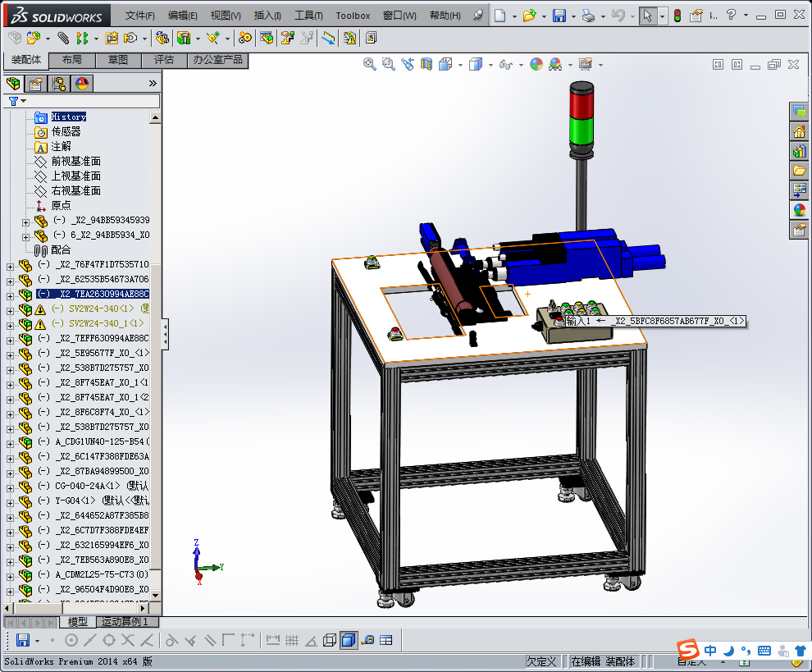Image resolution: width=812 pixels, height=672 pixels.
Task: Click the Apply Scene icon
Action: pos(555,64)
